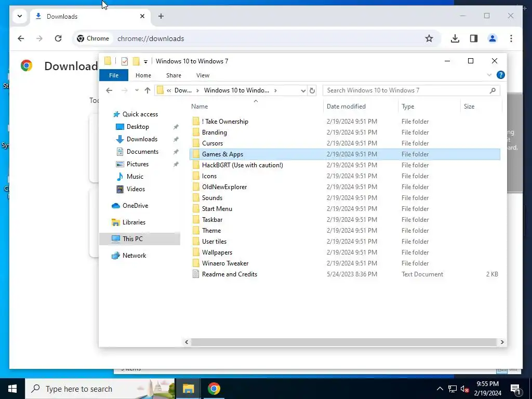Screen dimensions: 532x399
Task: Switch to the View ribbon tab
Action: coord(203,75)
